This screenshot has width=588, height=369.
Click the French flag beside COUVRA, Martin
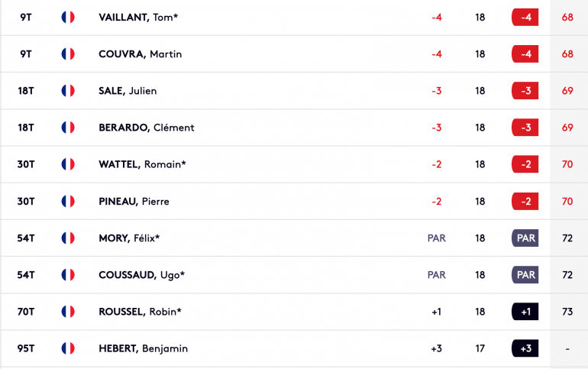pyautogui.click(x=68, y=54)
